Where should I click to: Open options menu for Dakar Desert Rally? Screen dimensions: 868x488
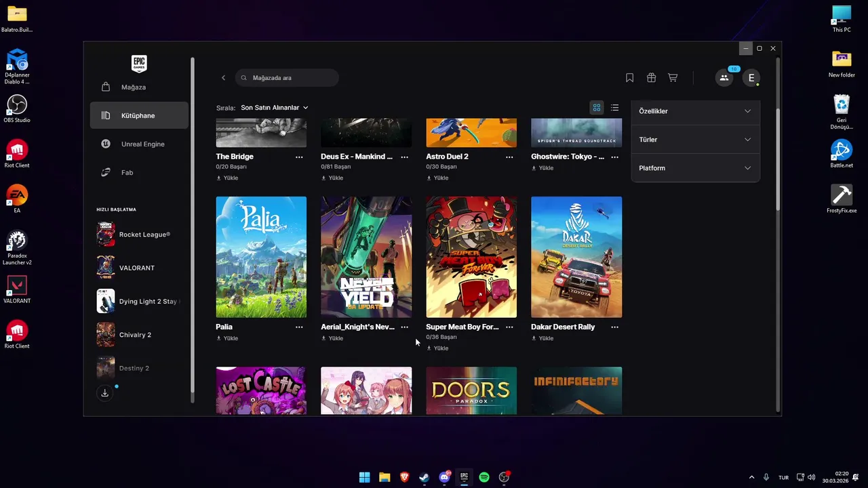(x=614, y=327)
